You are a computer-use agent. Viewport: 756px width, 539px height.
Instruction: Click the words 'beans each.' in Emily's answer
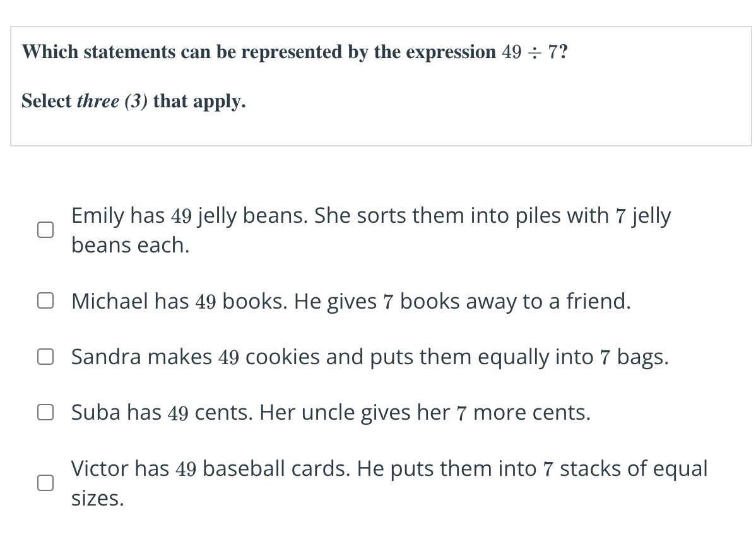pos(131,245)
